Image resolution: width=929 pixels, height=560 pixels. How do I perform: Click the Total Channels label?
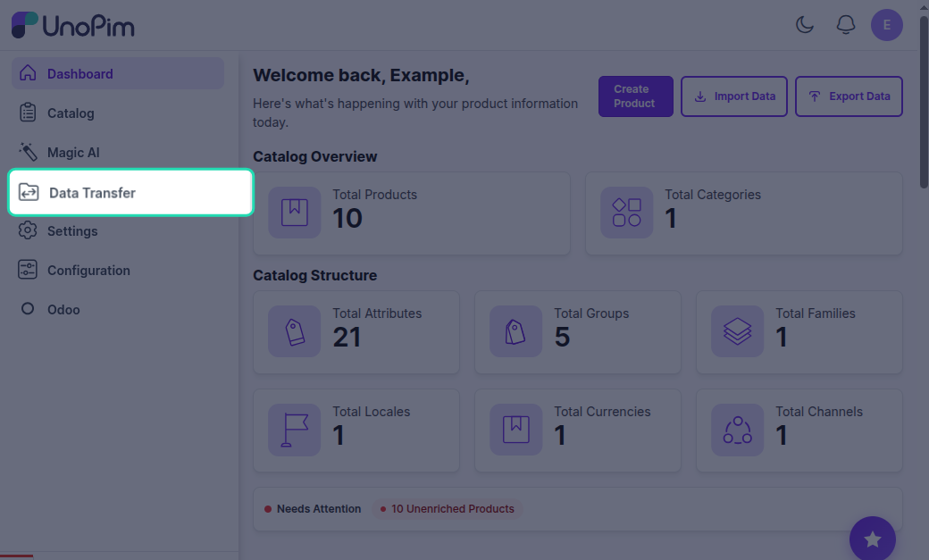coord(819,411)
